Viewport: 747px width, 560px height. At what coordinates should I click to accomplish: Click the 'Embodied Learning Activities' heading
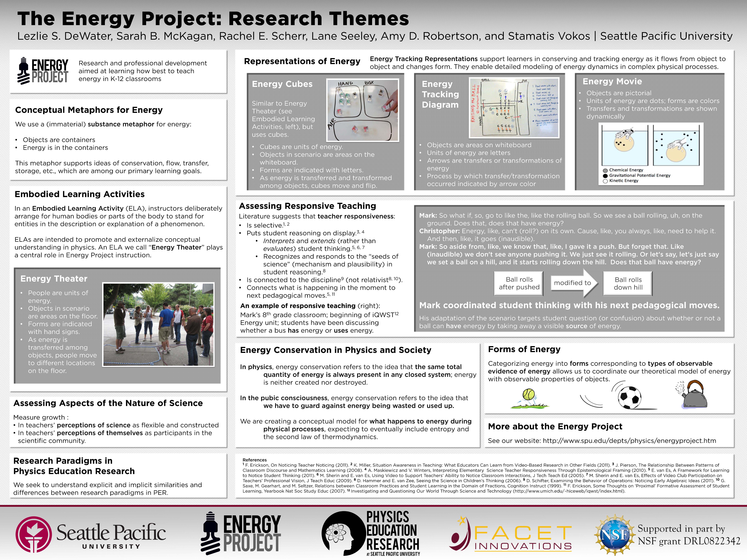click(x=80, y=194)
